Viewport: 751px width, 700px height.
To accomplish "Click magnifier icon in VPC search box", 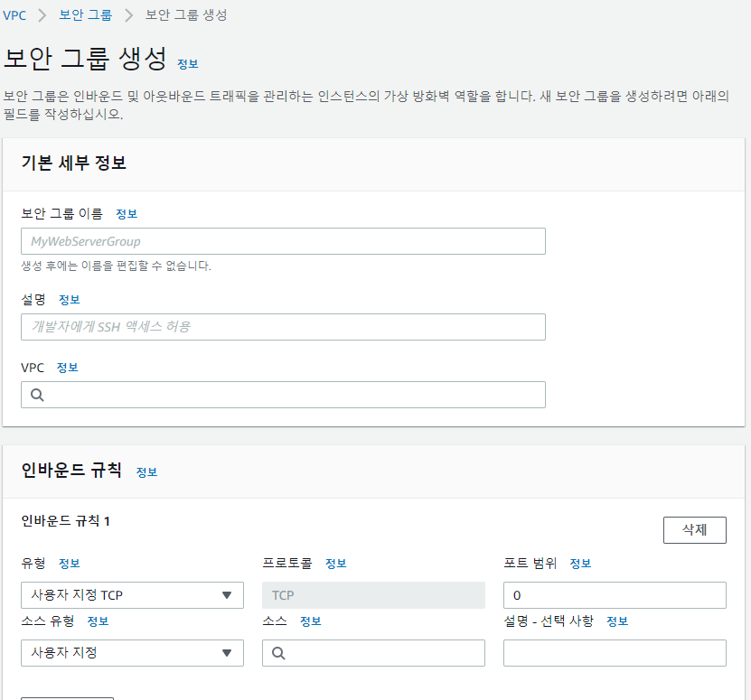I will coord(37,395).
